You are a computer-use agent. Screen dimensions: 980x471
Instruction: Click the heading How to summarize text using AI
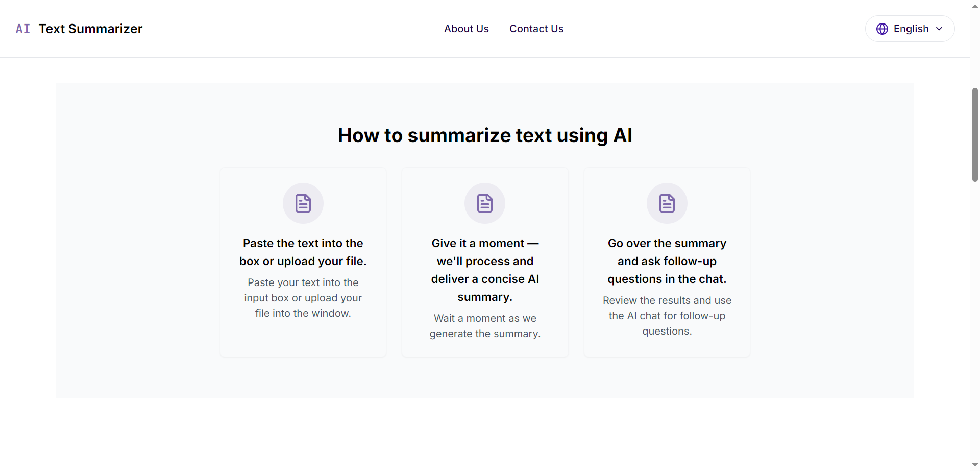[485, 135]
